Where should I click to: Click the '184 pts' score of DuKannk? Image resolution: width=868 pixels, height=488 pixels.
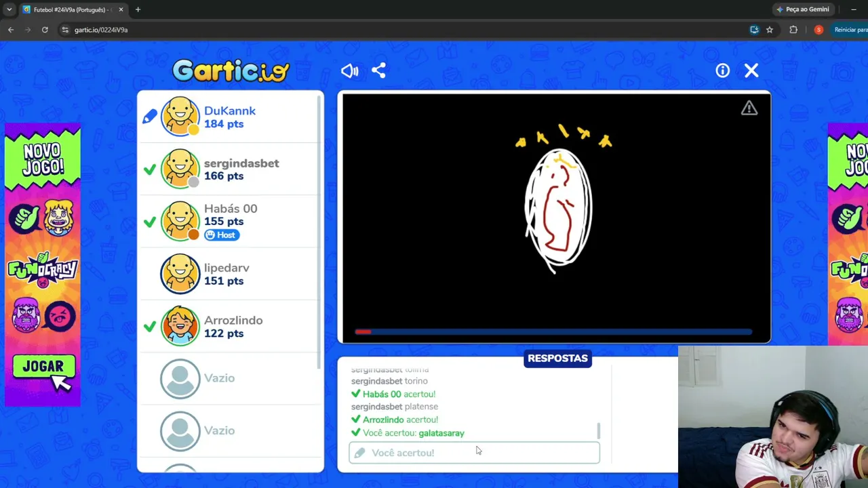(224, 124)
